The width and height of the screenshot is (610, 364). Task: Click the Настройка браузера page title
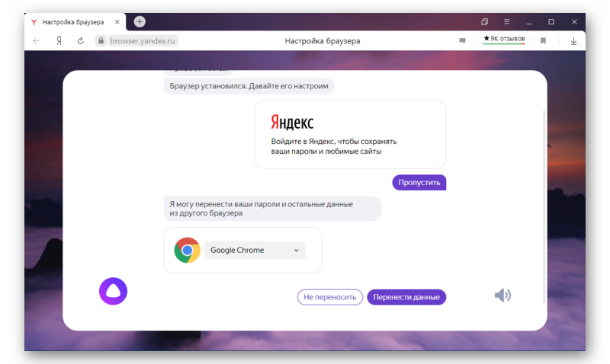[322, 41]
